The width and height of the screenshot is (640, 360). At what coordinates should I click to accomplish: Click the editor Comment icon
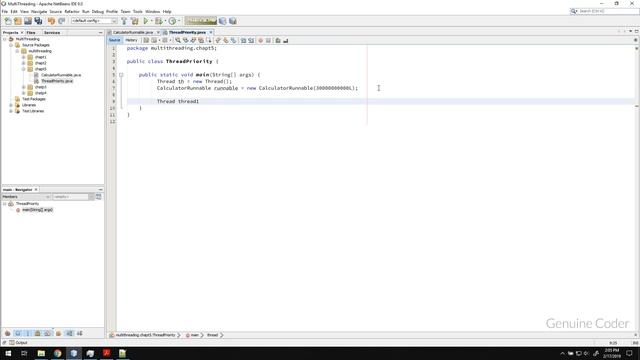click(278, 40)
